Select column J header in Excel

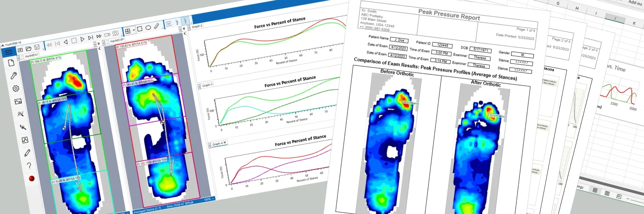point(615,18)
